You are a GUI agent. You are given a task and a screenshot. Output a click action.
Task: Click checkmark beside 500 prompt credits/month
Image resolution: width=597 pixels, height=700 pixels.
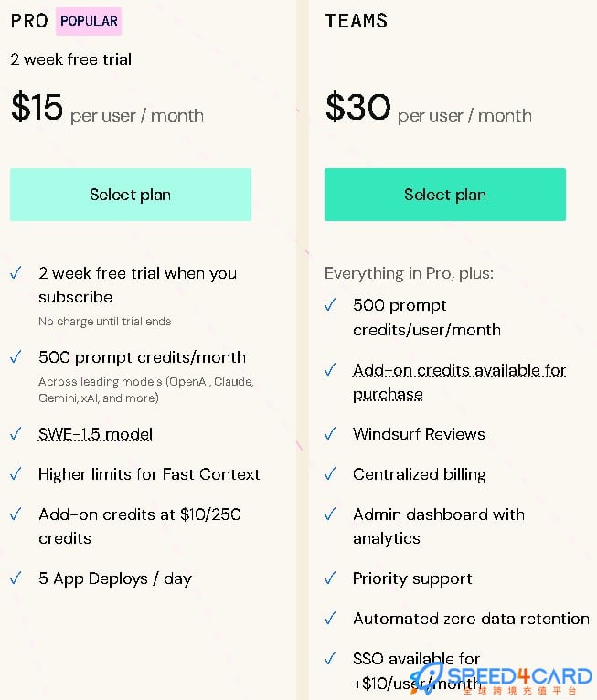[x=16, y=357]
